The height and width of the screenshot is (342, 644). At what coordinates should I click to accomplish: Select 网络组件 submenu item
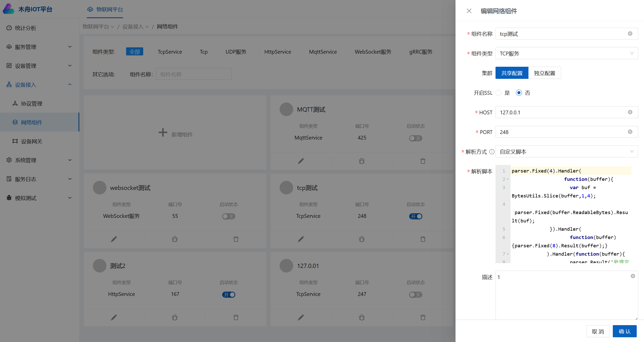coord(40,122)
